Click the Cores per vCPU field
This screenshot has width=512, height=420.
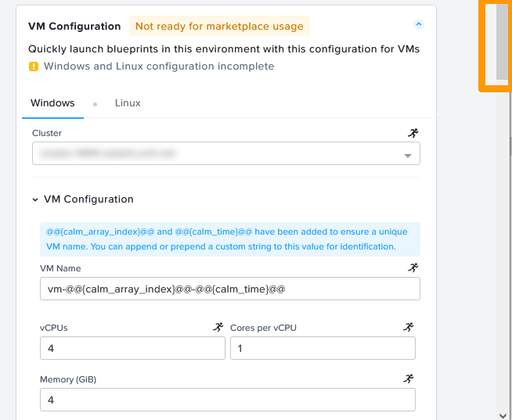coord(323,348)
